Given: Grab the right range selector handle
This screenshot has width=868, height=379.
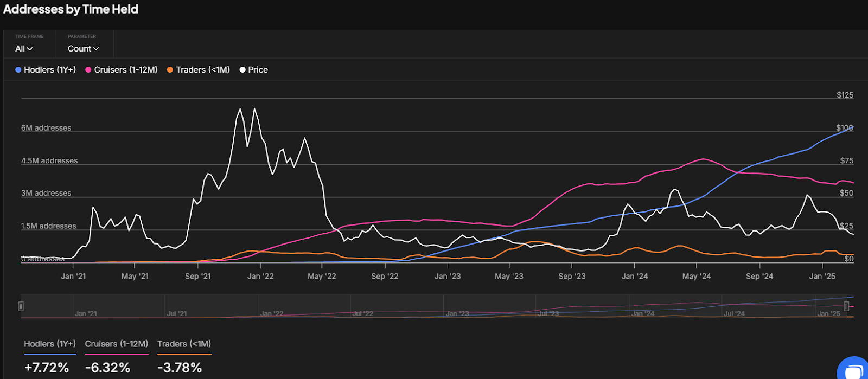Looking at the screenshot, I should [846, 306].
